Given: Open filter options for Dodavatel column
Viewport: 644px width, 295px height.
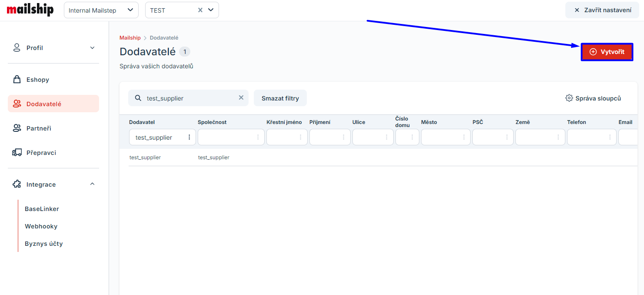Looking at the screenshot, I should [x=189, y=137].
